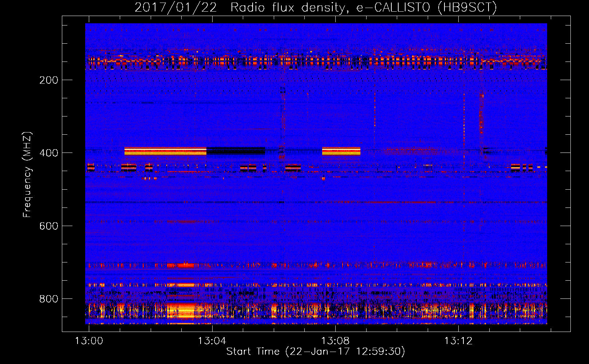Click the 600 frequency tick label
This screenshot has height=364, width=589.
[x=49, y=226]
